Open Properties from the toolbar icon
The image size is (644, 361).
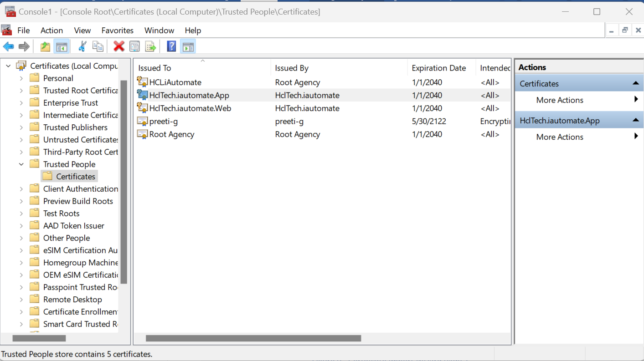[134, 46]
